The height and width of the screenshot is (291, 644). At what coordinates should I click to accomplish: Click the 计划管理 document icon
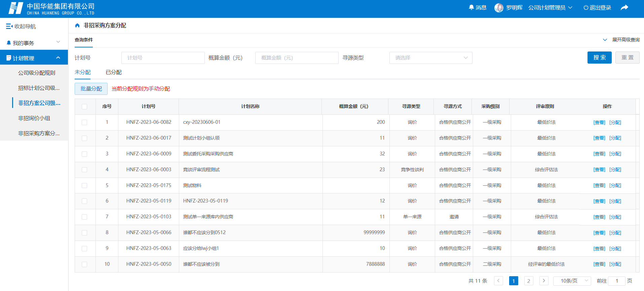pos(9,58)
